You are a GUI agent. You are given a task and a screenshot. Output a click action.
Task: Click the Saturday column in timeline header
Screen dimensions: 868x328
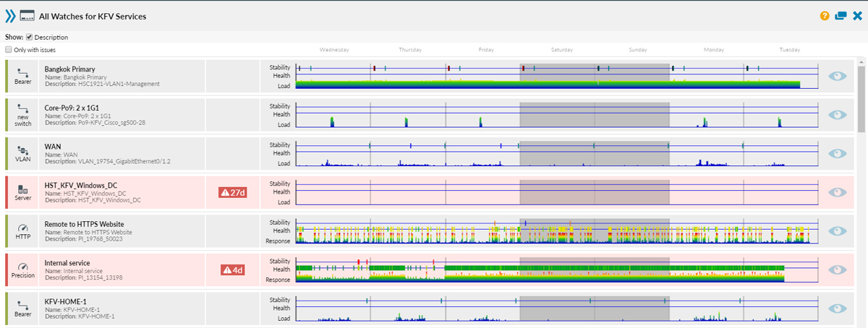[x=562, y=50]
